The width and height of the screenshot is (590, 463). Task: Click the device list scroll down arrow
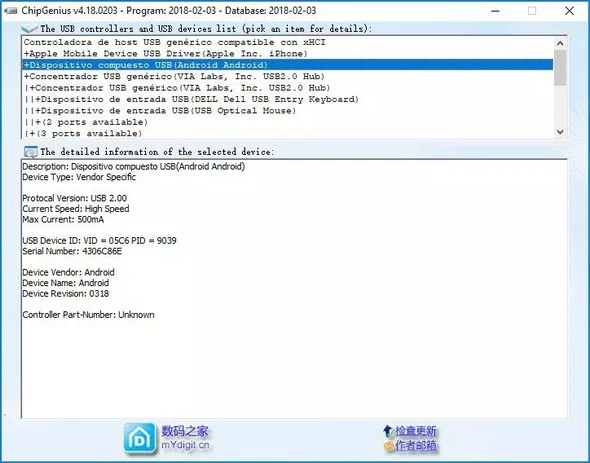(560, 132)
